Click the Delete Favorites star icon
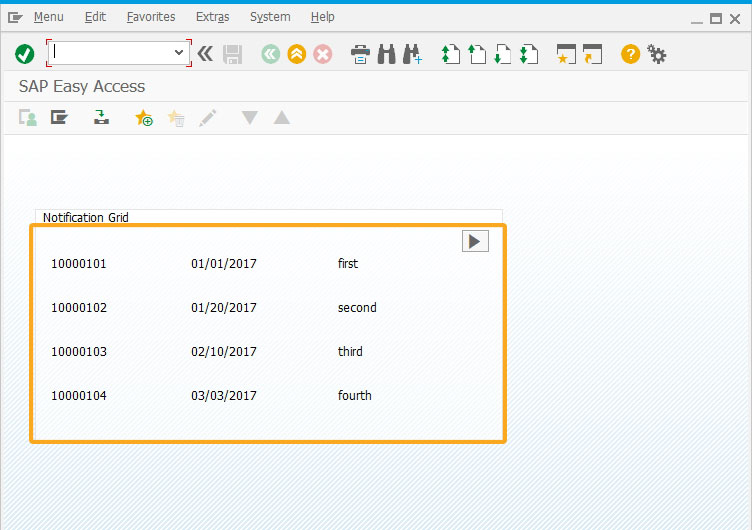 176,118
